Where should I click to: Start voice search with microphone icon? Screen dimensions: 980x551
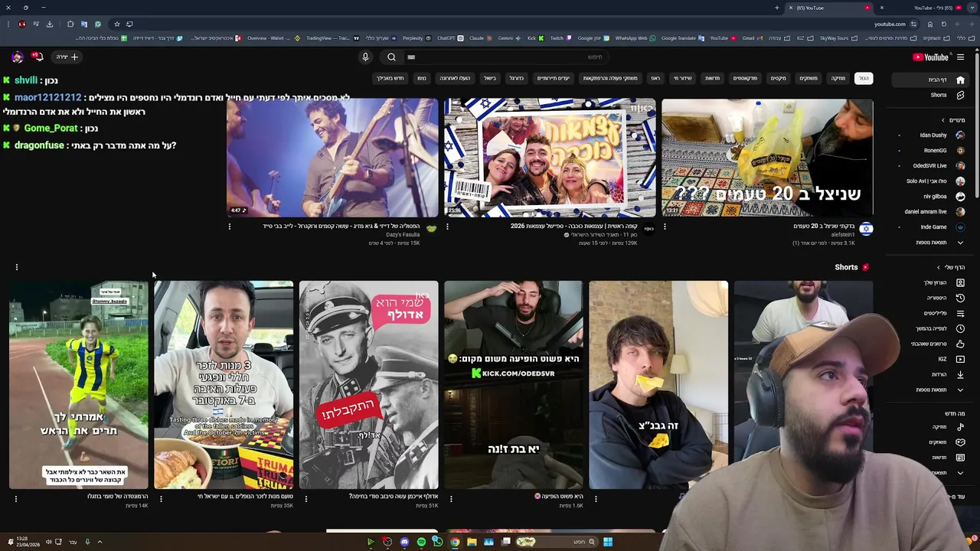point(365,57)
